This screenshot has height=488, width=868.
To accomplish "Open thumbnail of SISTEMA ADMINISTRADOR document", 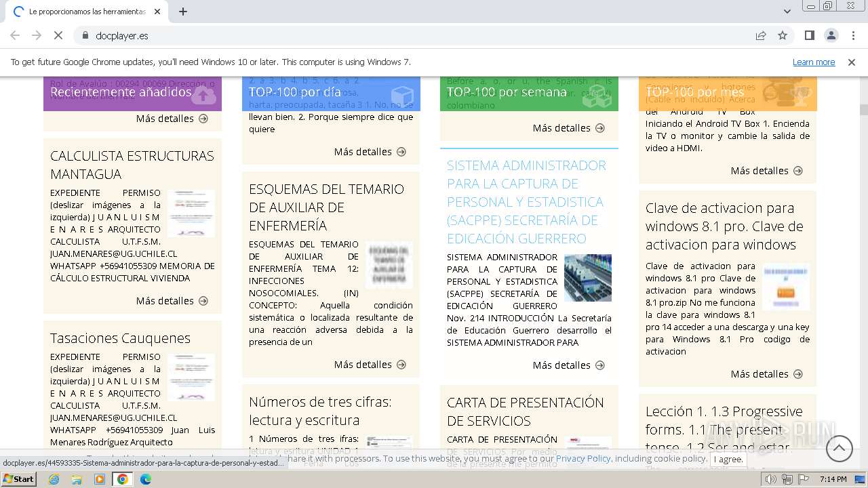I will 588,278.
